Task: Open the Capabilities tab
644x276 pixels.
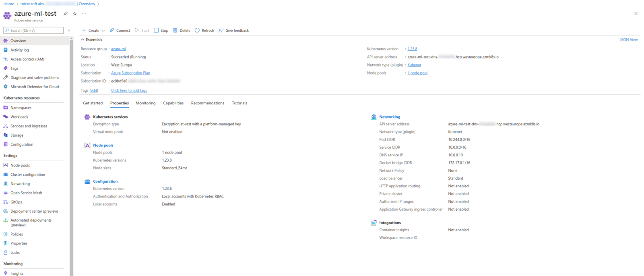Action: point(173,103)
